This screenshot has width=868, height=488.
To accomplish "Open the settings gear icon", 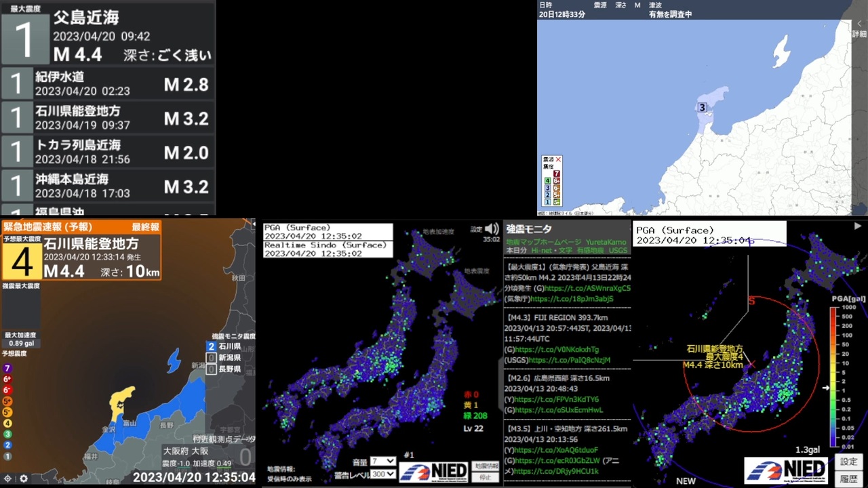I will tap(24, 479).
